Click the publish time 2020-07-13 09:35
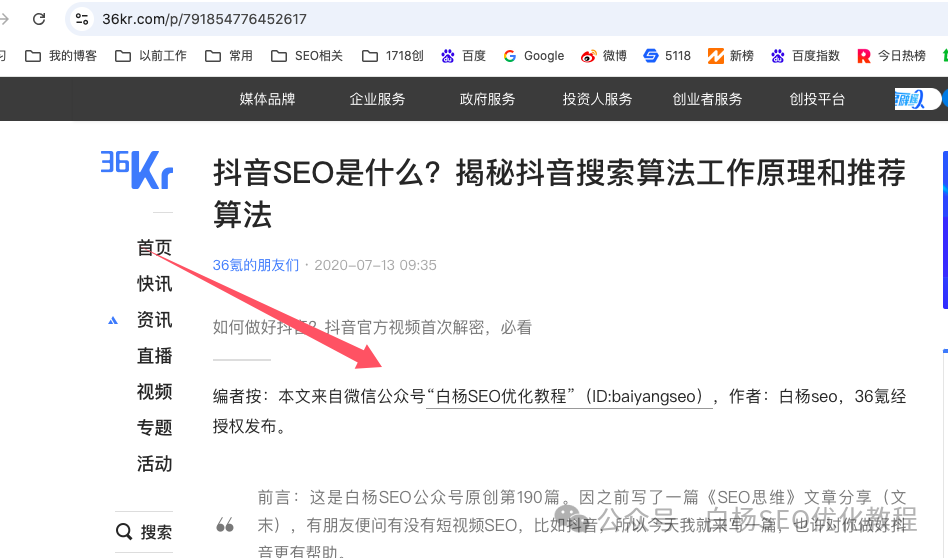This screenshot has height=558, width=948. (x=375, y=265)
